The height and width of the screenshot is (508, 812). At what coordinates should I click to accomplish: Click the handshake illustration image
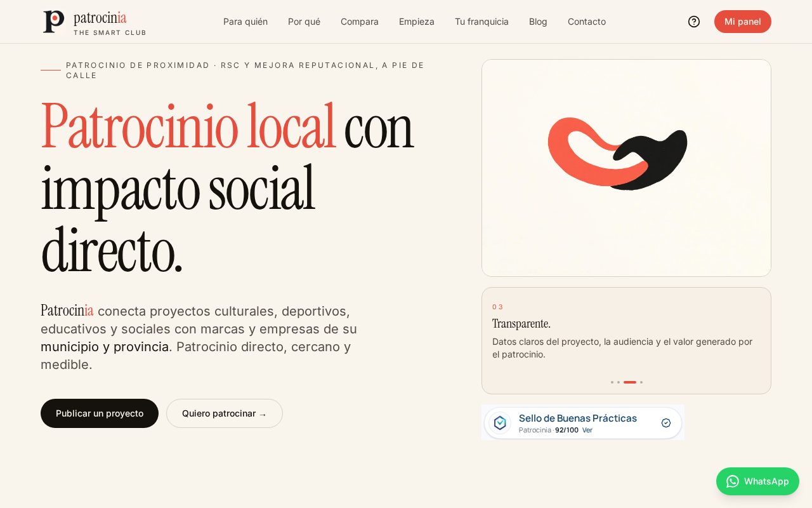[x=626, y=168]
